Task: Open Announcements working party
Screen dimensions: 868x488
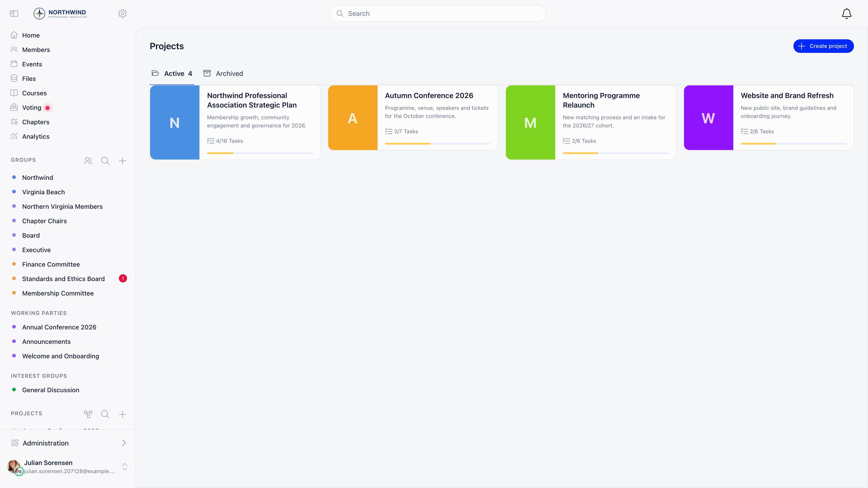Action: click(68, 342)
